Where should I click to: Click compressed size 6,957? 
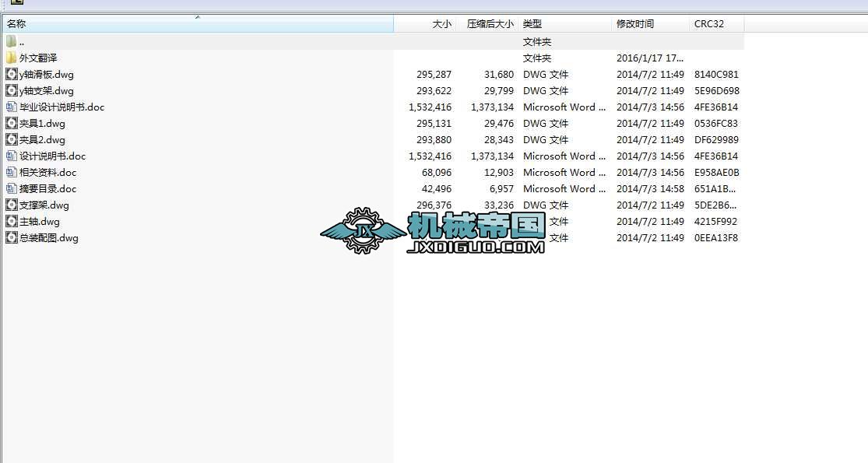[x=501, y=188]
